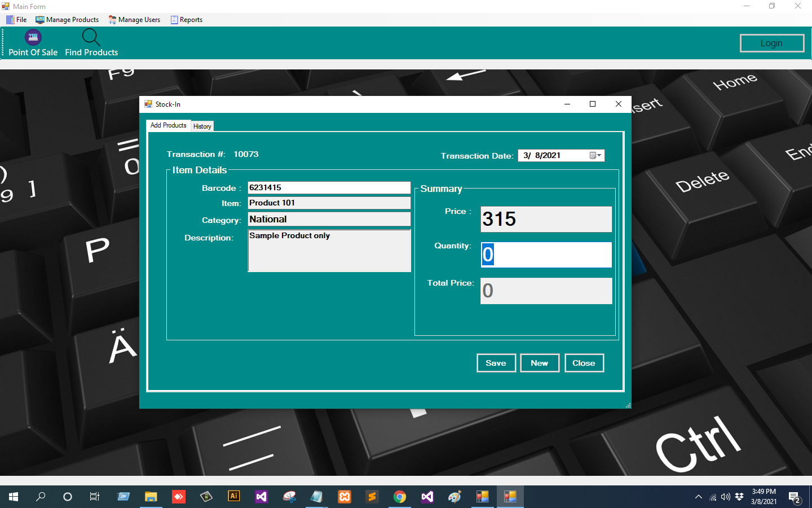Image resolution: width=812 pixels, height=508 pixels.
Task: Click the New button
Action: pyautogui.click(x=540, y=363)
